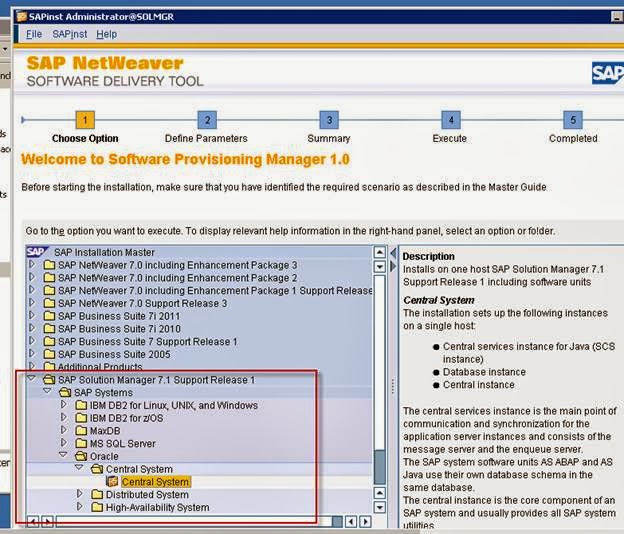This screenshot has height=534, width=624.
Task: Expand Business Suite 7 Support Release 1 node
Action: pos(32,341)
